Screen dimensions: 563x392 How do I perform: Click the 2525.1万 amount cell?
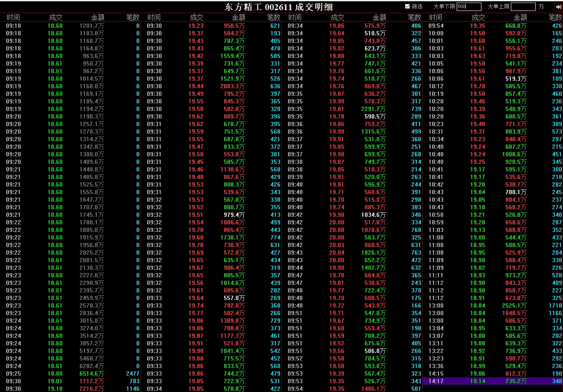point(514,305)
